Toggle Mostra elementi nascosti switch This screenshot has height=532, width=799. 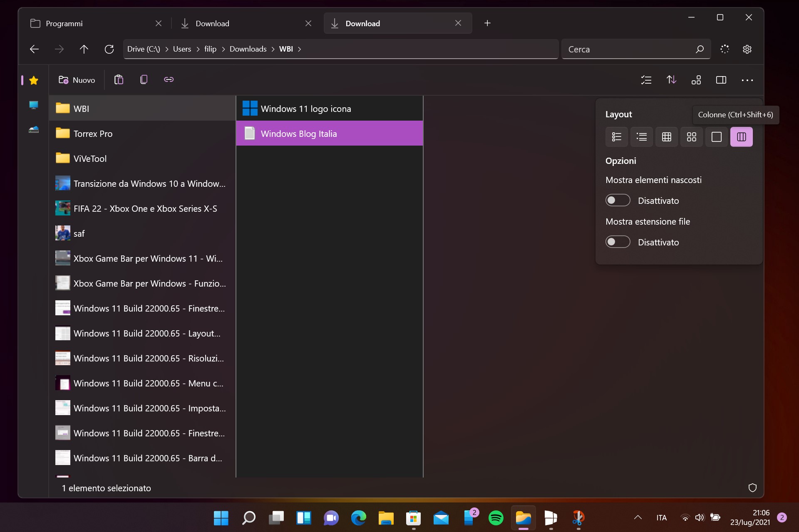click(x=618, y=200)
